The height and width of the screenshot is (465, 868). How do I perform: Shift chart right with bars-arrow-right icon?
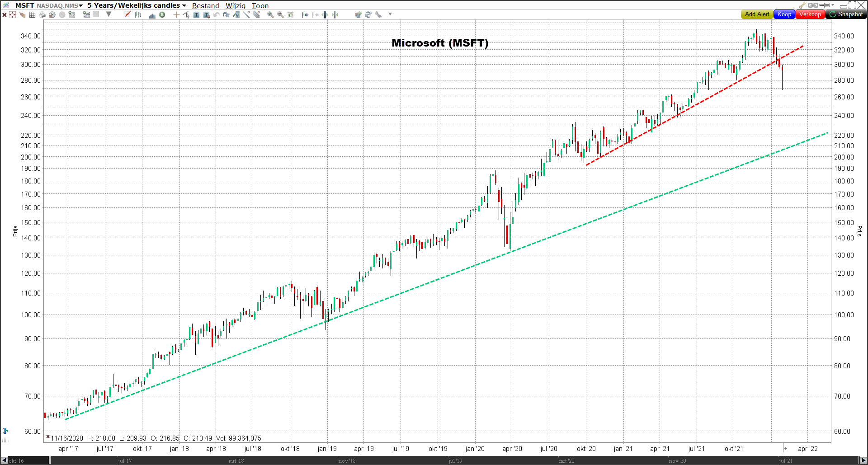pos(305,14)
